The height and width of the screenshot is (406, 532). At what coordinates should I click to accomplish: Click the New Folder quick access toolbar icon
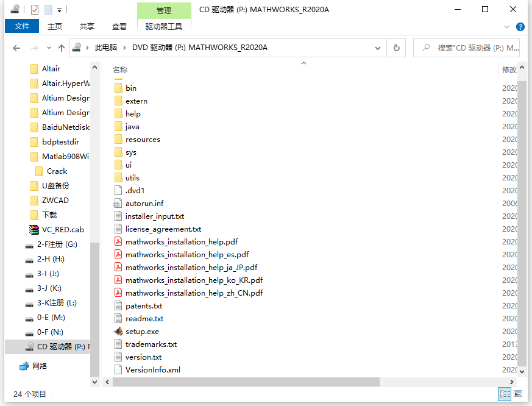pos(48,10)
